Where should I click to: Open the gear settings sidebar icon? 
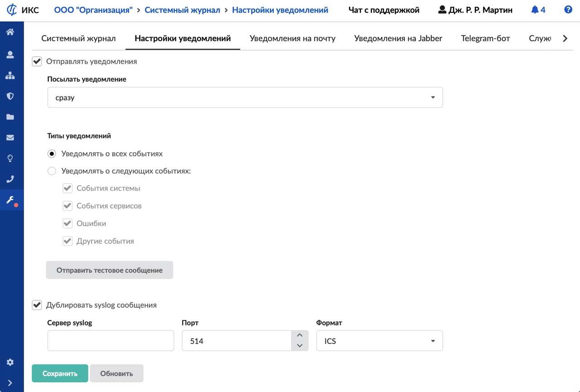click(x=10, y=362)
